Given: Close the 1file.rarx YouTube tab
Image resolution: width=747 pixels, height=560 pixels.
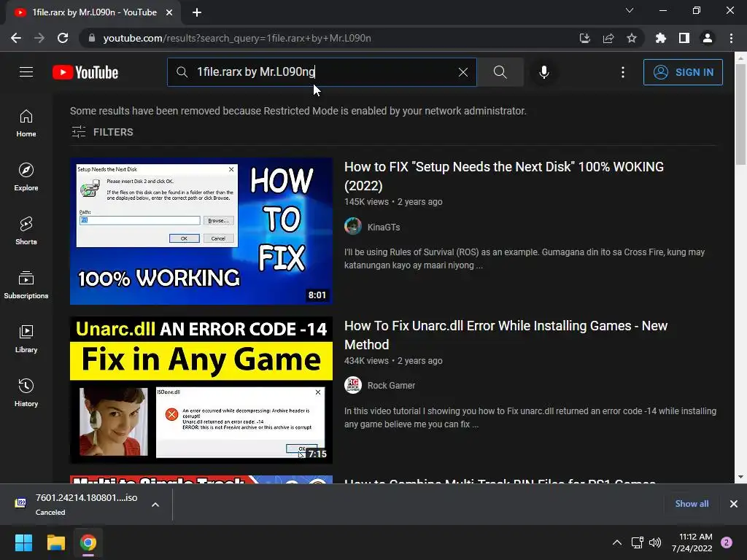Looking at the screenshot, I should click(169, 12).
